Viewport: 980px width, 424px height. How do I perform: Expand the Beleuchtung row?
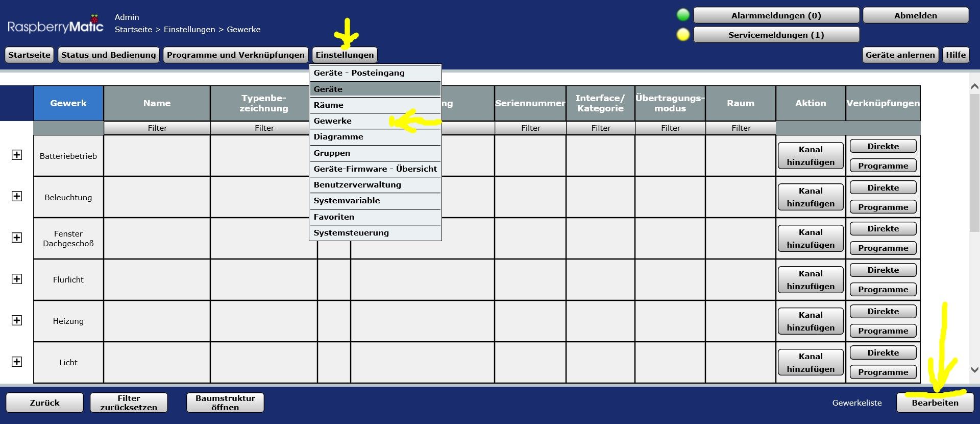[17, 196]
